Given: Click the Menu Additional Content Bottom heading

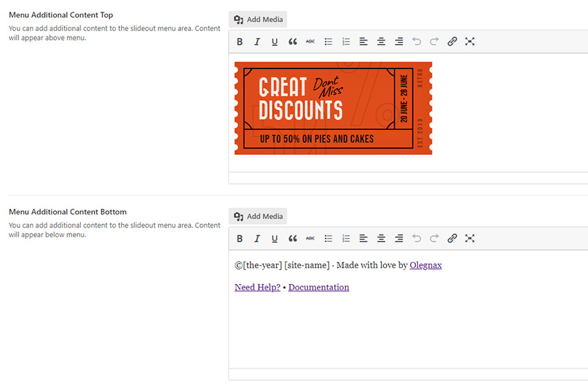Looking at the screenshot, I should click(68, 212).
